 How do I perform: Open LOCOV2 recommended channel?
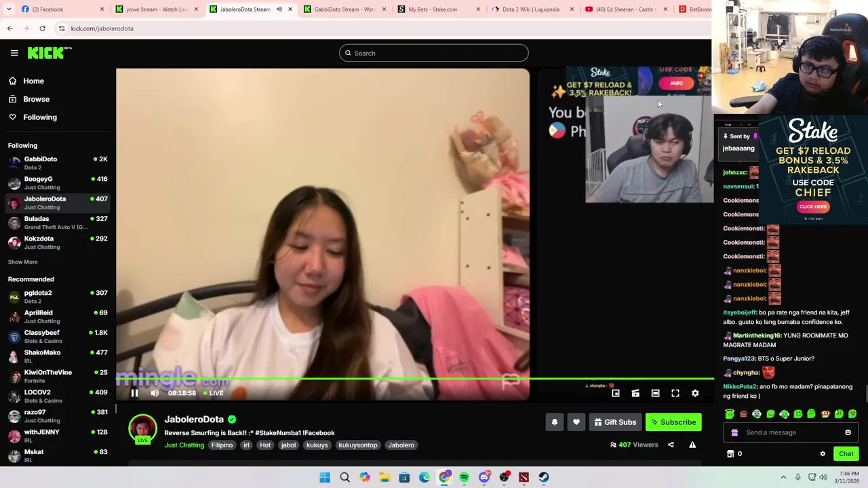pyautogui.click(x=58, y=396)
